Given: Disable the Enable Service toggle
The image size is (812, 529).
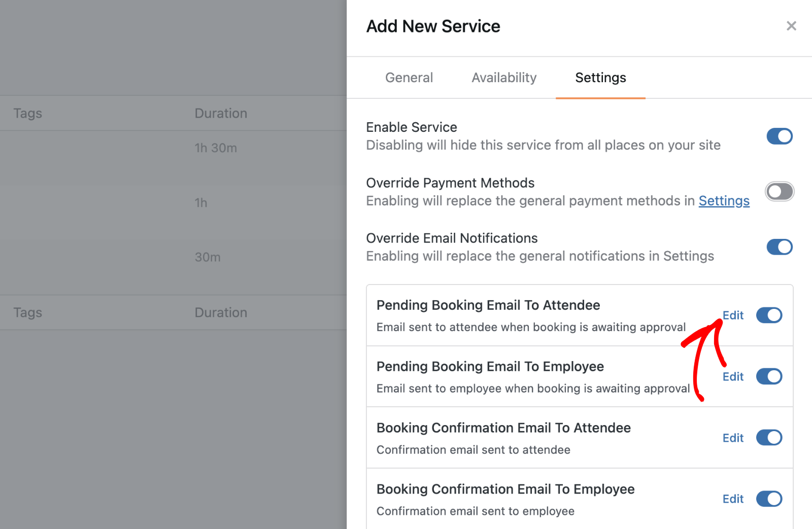Looking at the screenshot, I should point(779,136).
